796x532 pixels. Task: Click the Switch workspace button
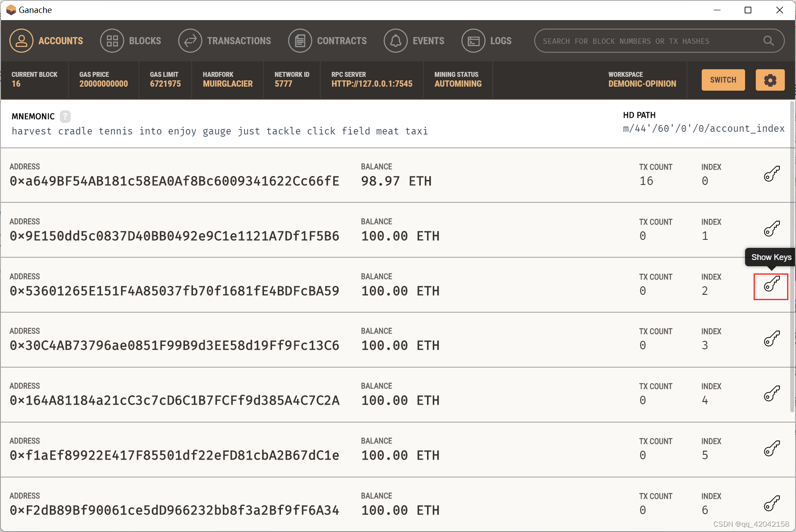(723, 80)
